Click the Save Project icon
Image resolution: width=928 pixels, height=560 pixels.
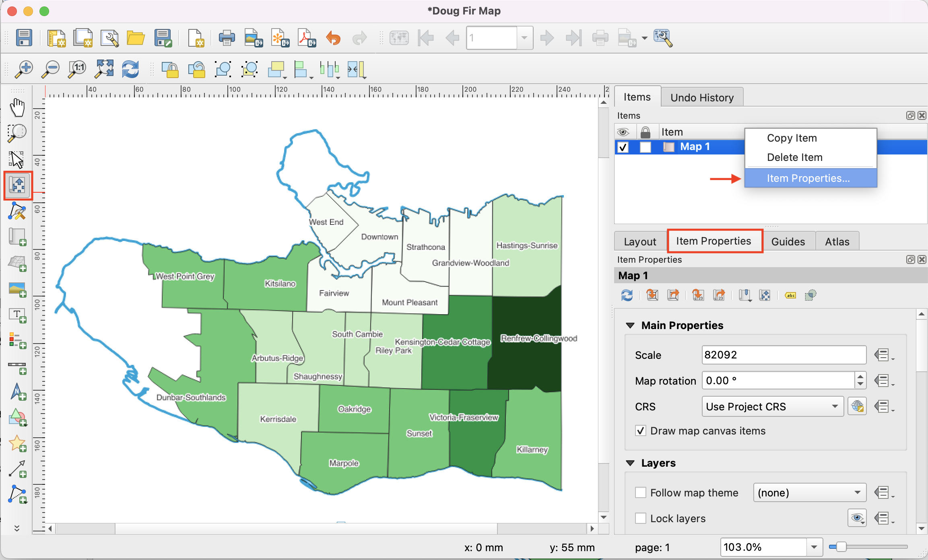pos(24,38)
